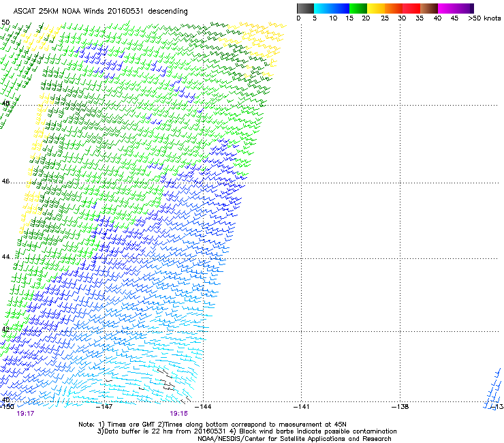Click the longitude label '-138' on bottom axis
504x443 pixels.
click(400, 407)
